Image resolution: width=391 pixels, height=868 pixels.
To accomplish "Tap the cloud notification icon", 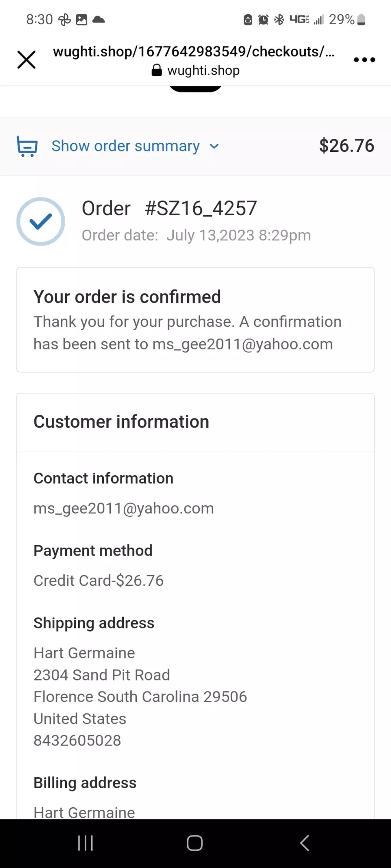I will click(99, 20).
